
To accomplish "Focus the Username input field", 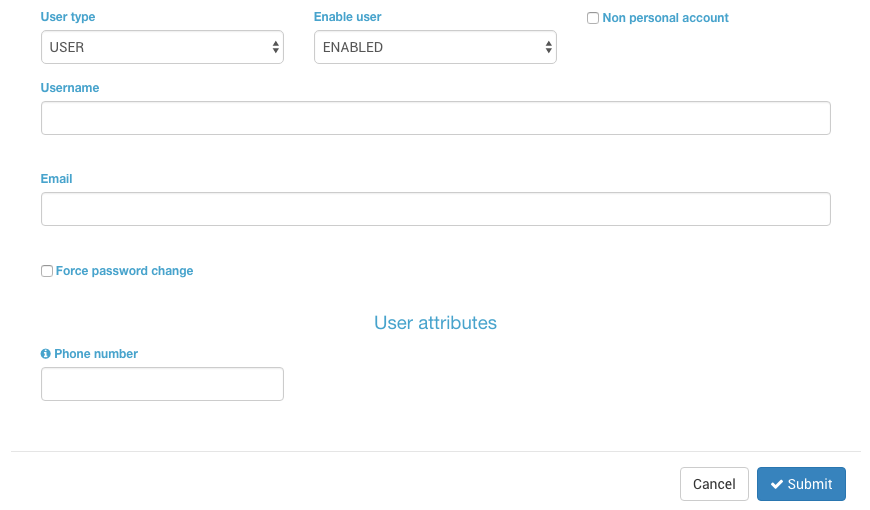I will coord(436,118).
